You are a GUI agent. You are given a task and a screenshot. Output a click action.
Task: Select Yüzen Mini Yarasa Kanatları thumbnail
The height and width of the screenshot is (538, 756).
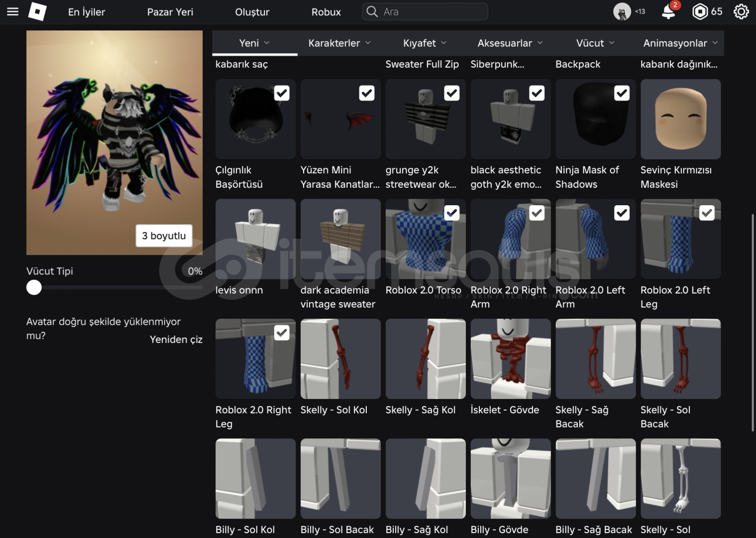click(340, 119)
